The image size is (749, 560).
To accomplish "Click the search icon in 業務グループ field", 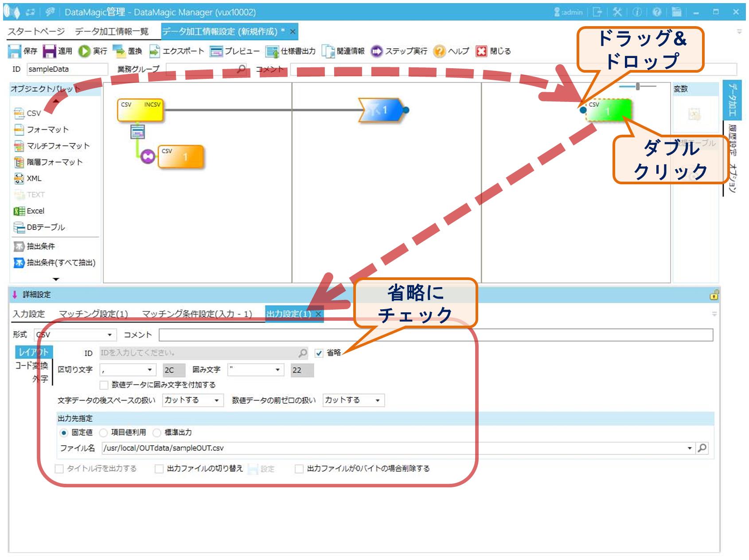I will (241, 69).
